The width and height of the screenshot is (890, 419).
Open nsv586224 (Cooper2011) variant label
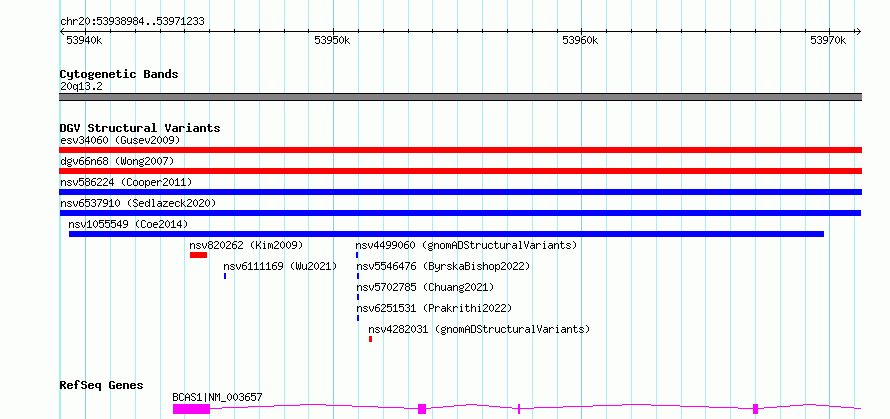coord(126,182)
